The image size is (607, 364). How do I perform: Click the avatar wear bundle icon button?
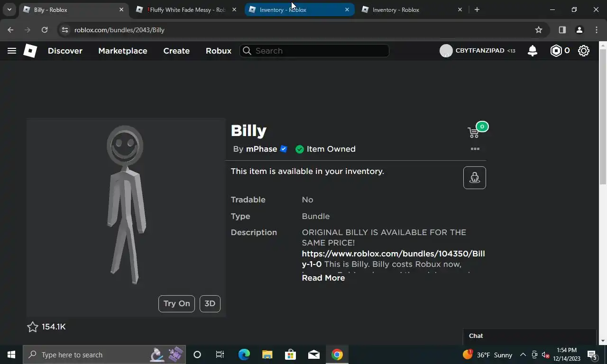[x=475, y=178]
